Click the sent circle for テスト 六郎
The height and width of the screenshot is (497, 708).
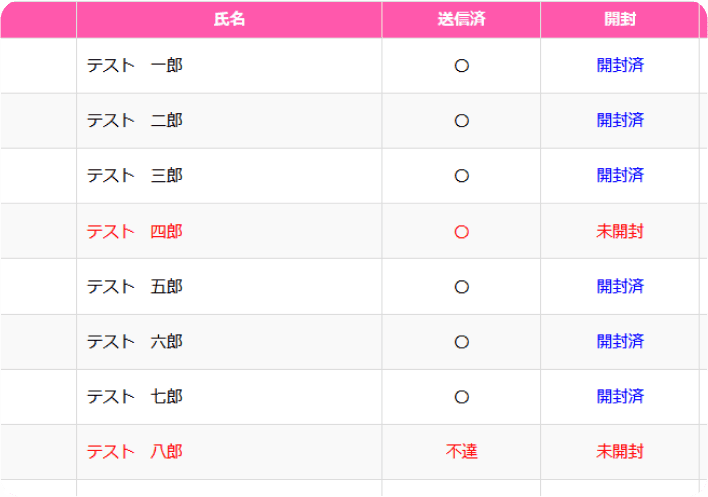461,342
